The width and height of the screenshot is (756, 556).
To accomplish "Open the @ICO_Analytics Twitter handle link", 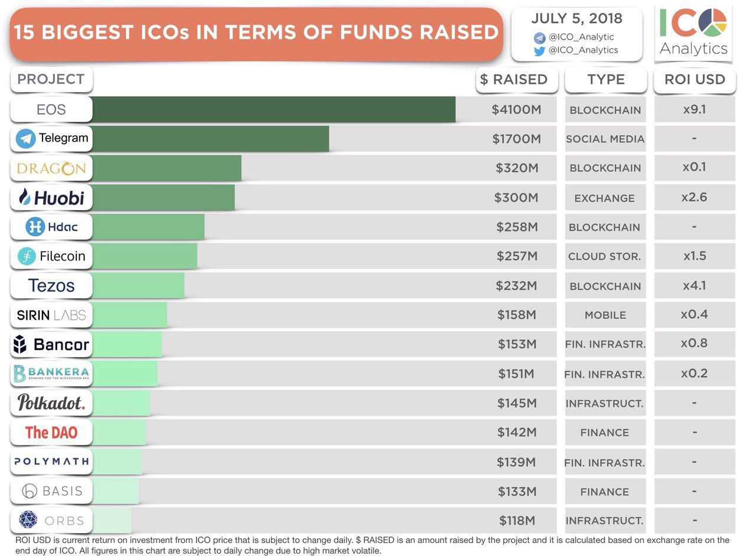I will [583, 50].
